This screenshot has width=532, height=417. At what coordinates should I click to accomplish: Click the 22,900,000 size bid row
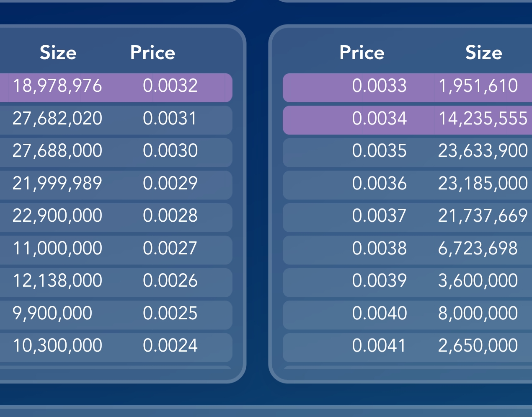[x=116, y=218]
